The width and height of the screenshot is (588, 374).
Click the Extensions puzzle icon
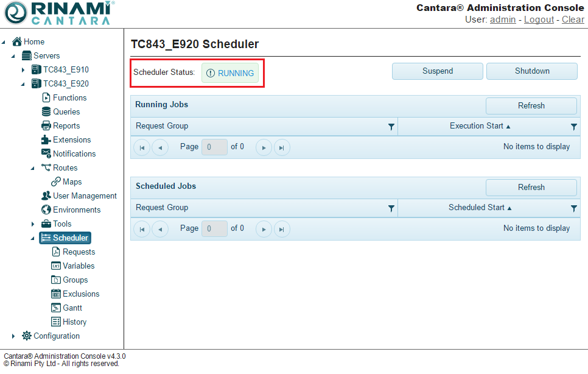[46, 140]
